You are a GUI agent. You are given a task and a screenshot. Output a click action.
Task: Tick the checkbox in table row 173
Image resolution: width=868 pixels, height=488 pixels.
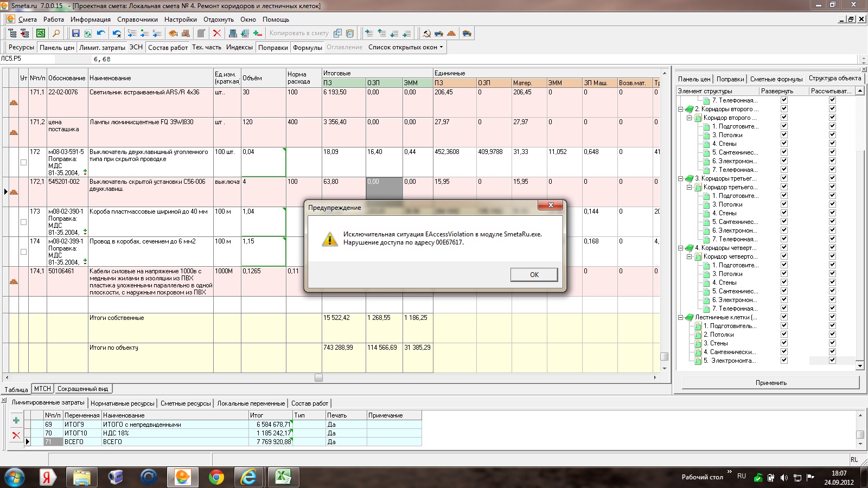pyautogui.click(x=23, y=222)
